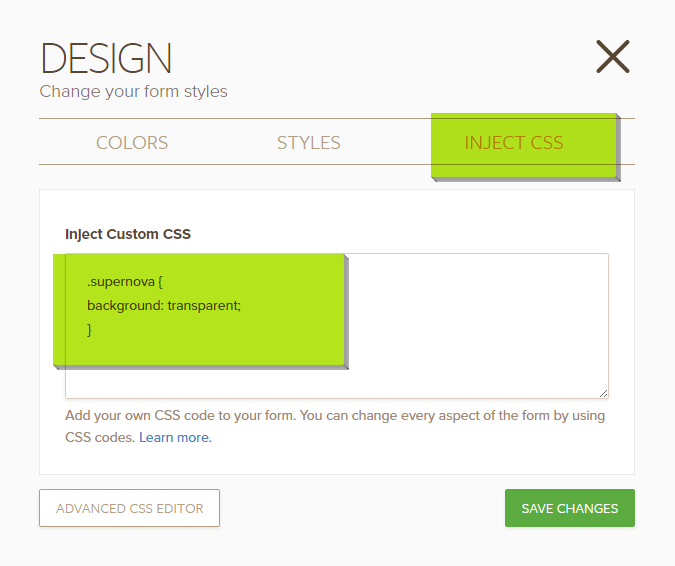Click the opening curly brace after .supernova
This screenshot has width=675, height=566.
tap(160, 282)
